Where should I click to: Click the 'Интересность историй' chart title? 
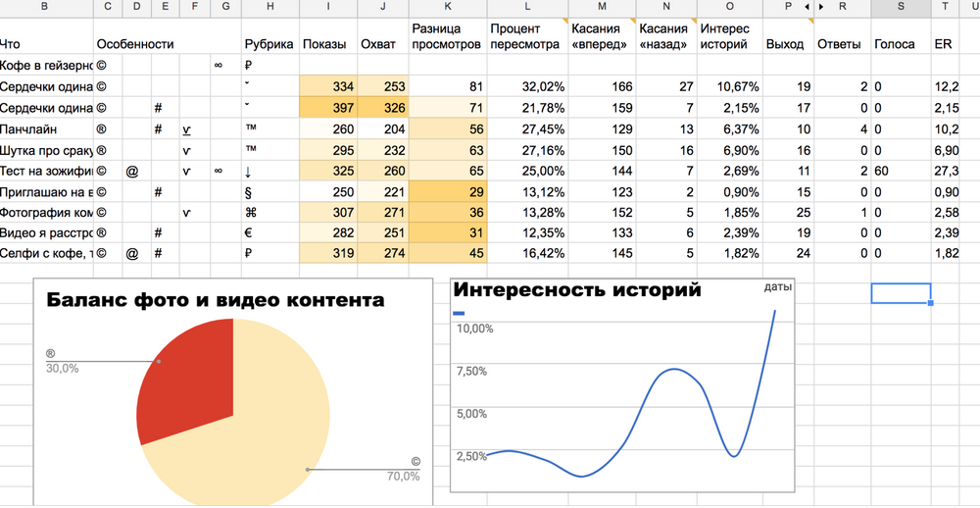(577, 291)
